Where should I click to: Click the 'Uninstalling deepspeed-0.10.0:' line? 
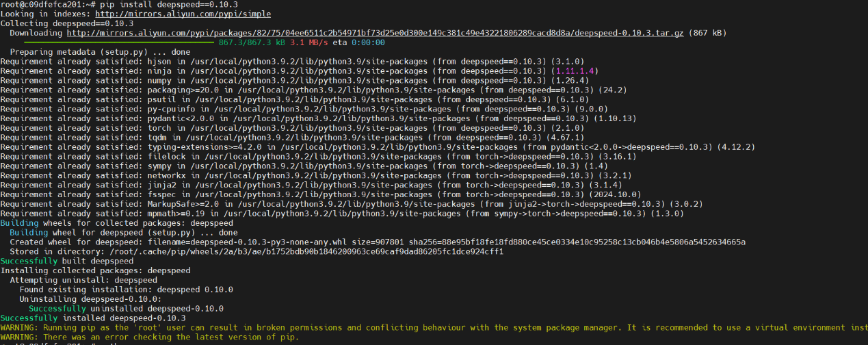pos(90,300)
